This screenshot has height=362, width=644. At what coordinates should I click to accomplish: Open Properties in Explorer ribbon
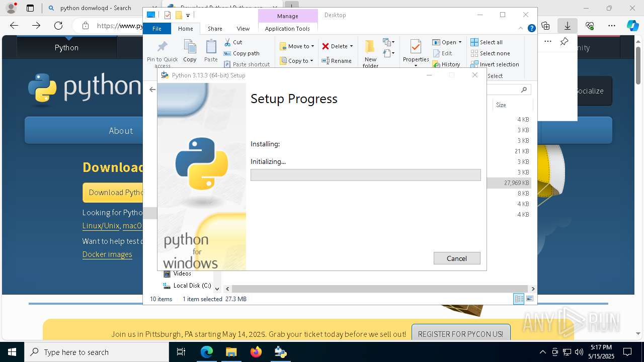[416, 54]
